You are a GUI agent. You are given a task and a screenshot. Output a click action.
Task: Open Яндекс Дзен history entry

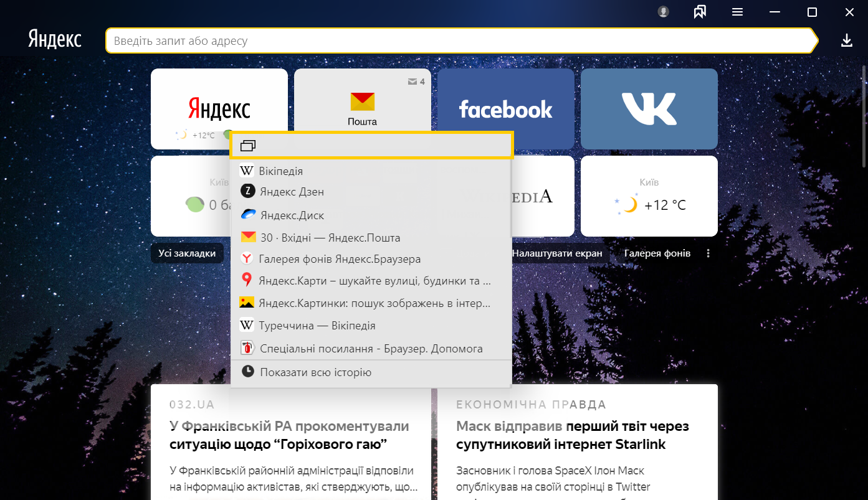click(x=371, y=192)
